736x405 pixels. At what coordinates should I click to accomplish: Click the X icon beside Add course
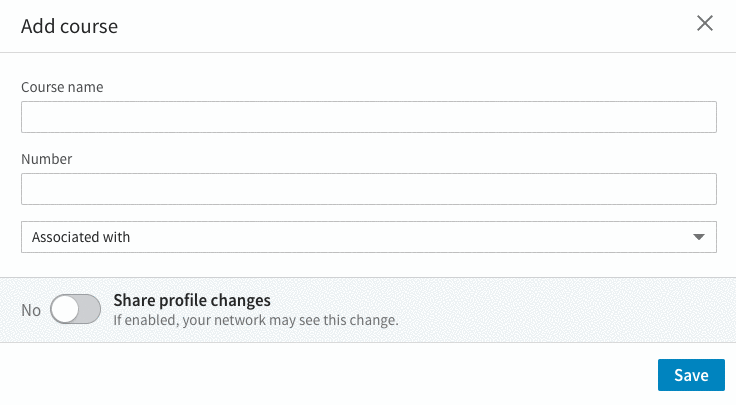(x=705, y=24)
